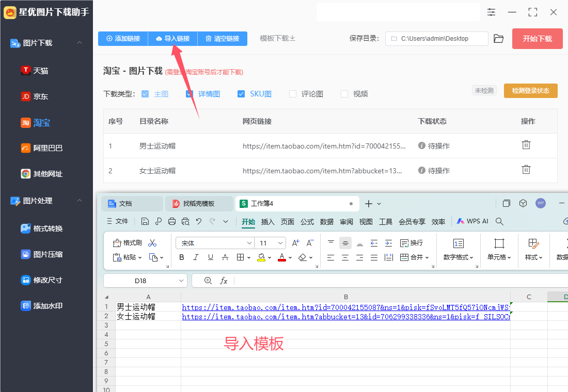
Task: Switch to the 插入 ribbon tab
Action: 267,221
